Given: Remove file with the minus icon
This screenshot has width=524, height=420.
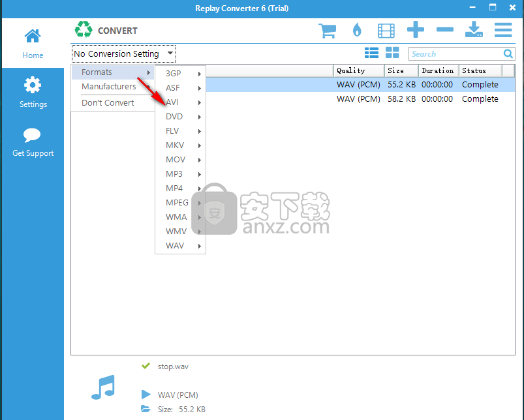Looking at the screenshot, I should point(445,29).
